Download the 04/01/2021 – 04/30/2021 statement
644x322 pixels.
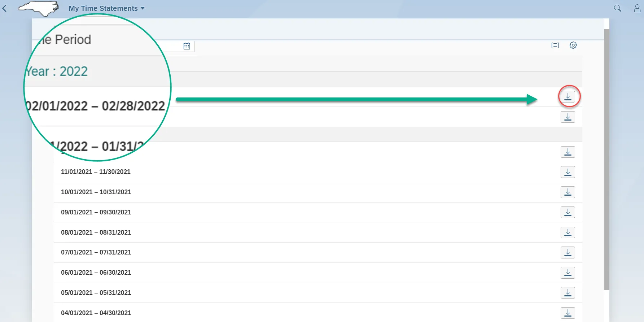[x=568, y=313]
